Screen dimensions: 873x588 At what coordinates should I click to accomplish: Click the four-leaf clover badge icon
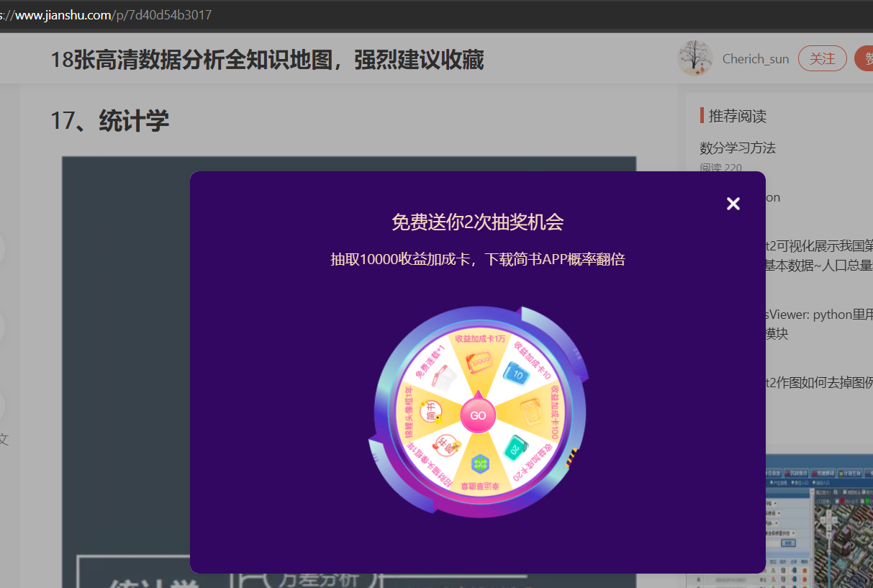pos(479,464)
